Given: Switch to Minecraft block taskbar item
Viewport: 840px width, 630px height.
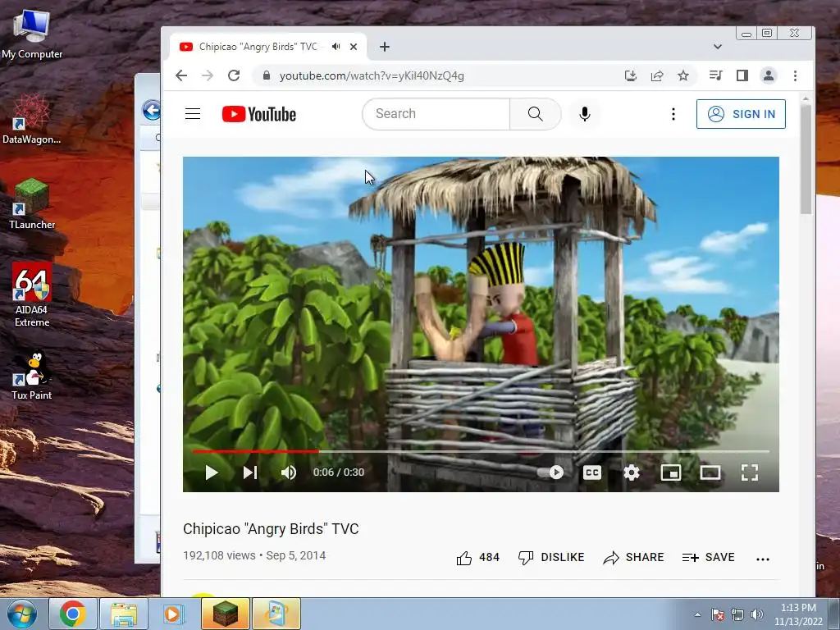Looking at the screenshot, I should pos(225,614).
